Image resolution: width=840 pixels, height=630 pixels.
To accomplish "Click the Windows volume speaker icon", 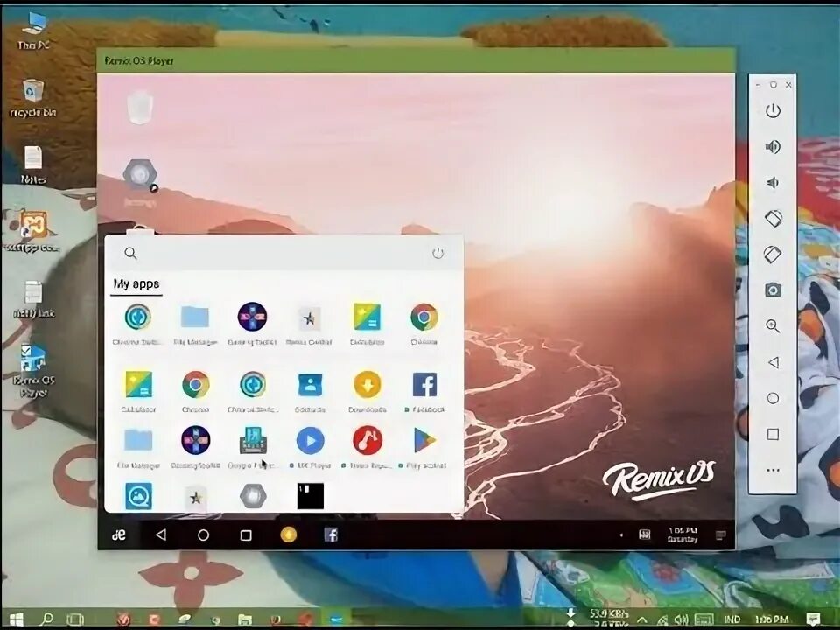I will click(681, 619).
